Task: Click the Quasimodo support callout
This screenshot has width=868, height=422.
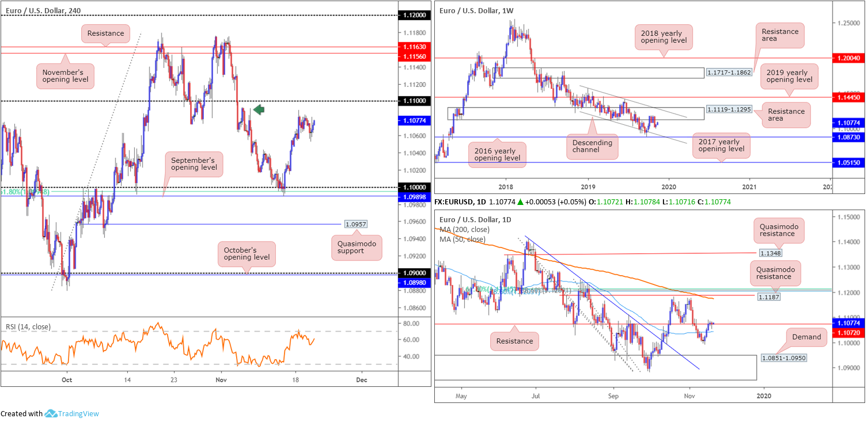Action: point(357,248)
